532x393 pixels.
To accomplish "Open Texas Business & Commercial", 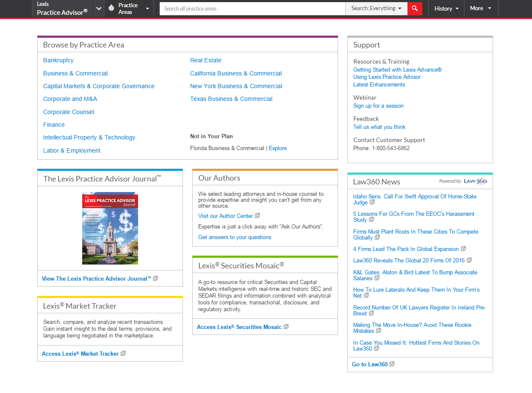I will click(x=231, y=99).
